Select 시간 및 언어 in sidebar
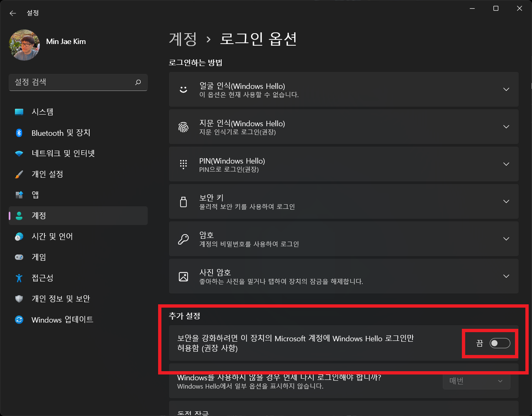Image resolution: width=532 pixels, height=416 pixels. (78, 237)
